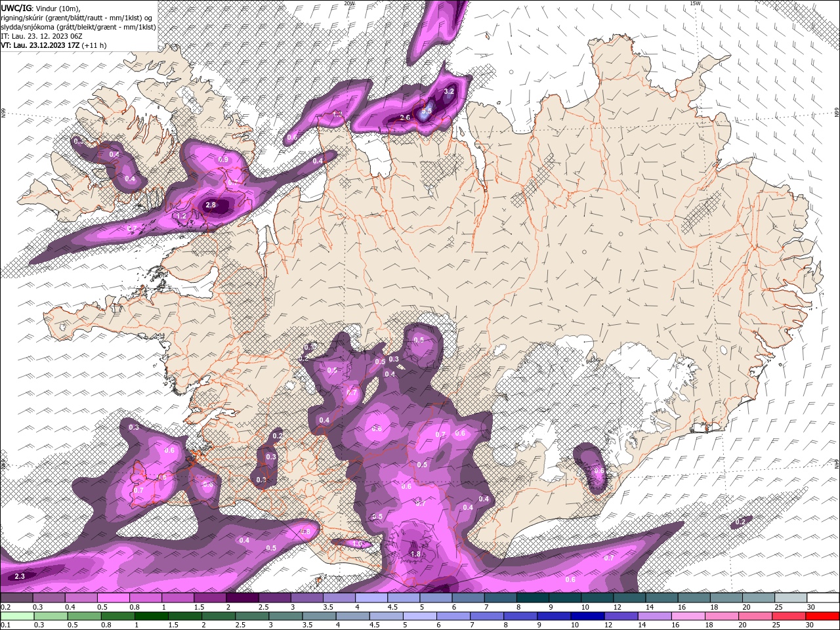The height and width of the screenshot is (630, 840).
Task: Click the '0.9' precipitation value on the map
Action: point(223,159)
